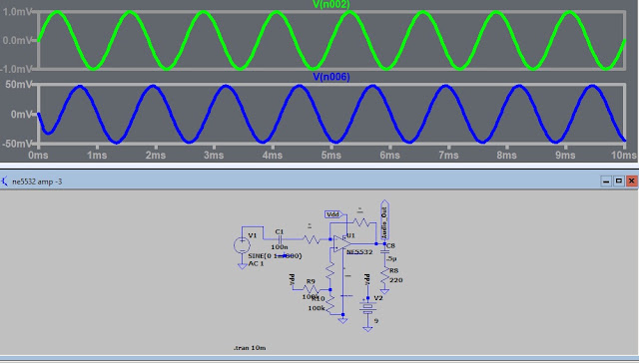
Task: Click the V1 sine voltage source symbol
Action: (x=242, y=245)
